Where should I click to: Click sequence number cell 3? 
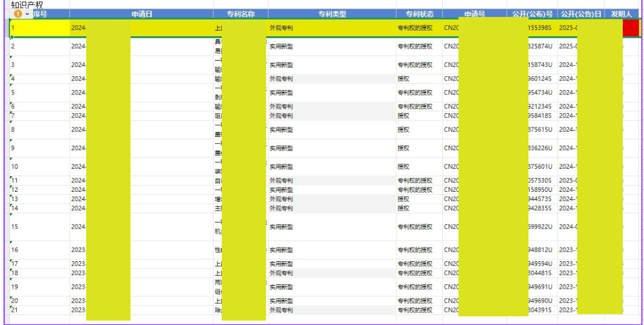pos(40,65)
